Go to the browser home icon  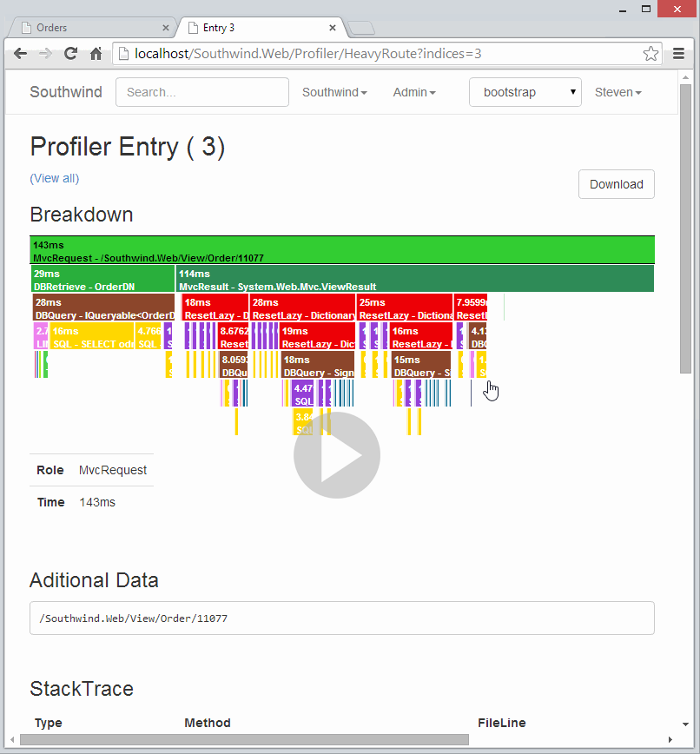(96, 54)
